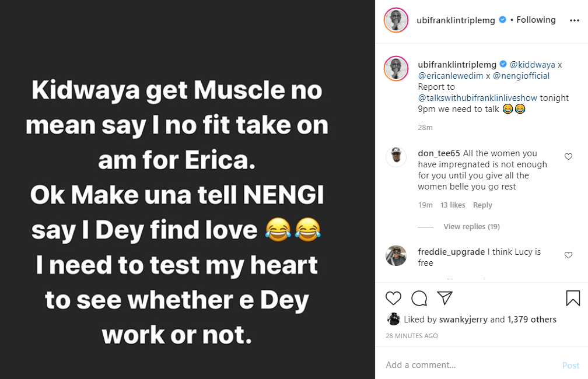Save post with bookmark icon
588x379 pixels.
tap(573, 299)
